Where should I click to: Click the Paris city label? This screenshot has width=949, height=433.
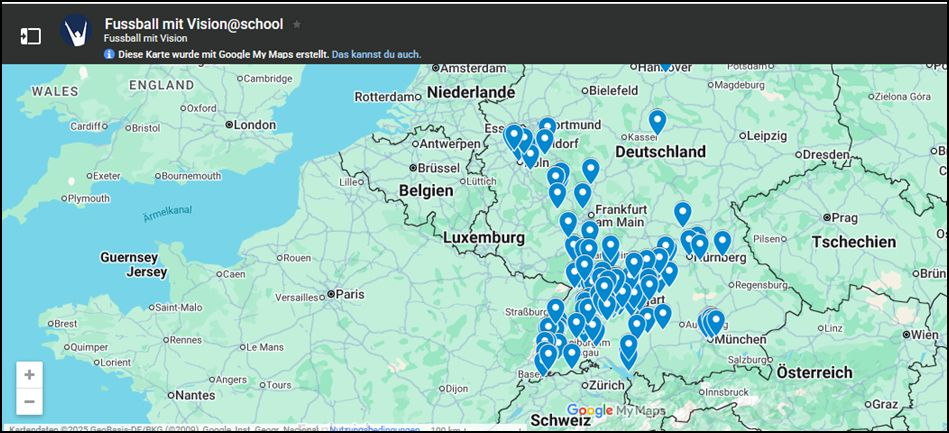350,294
